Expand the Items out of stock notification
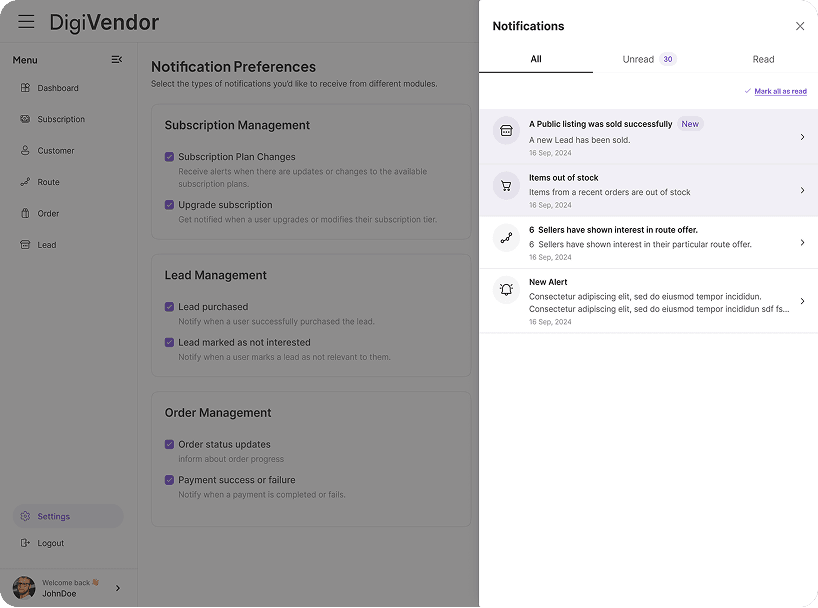 point(802,190)
